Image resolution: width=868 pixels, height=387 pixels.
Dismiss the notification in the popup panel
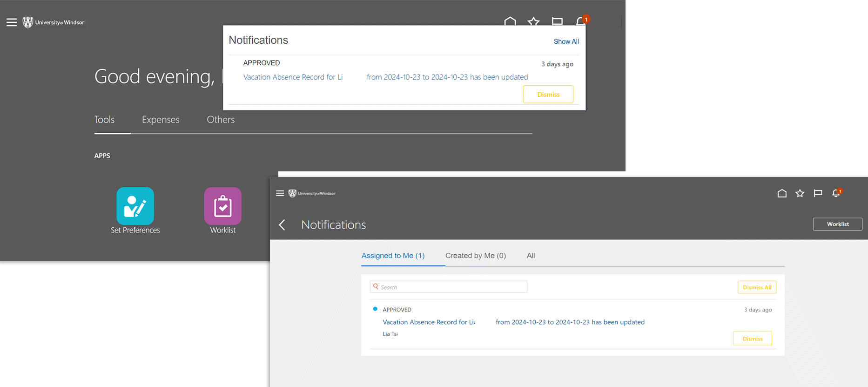point(548,95)
